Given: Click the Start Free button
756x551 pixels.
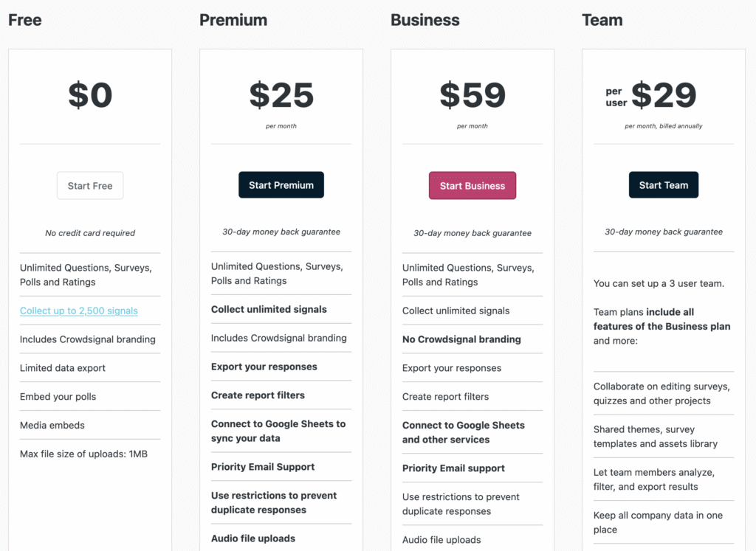Looking at the screenshot, I should pos(90,185).
